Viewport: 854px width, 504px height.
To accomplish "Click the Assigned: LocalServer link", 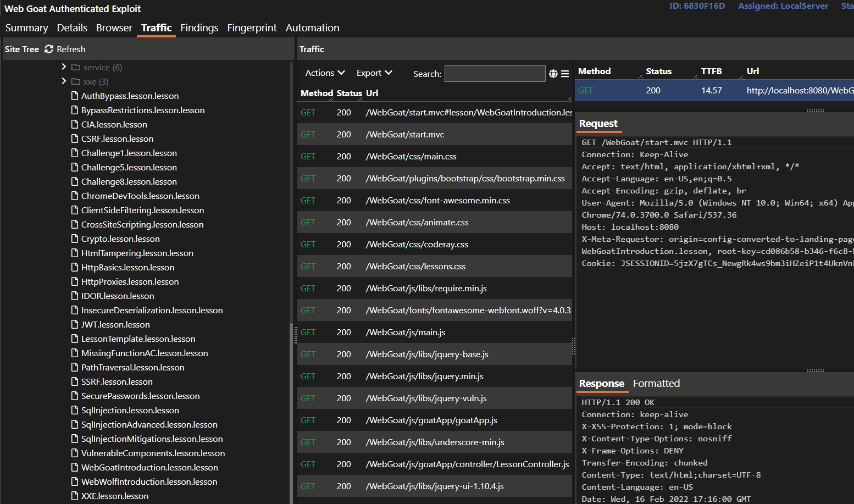I will 783,6.
